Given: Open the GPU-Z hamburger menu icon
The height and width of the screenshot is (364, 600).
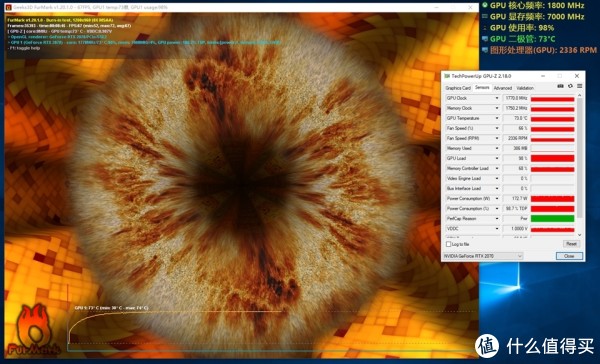Looking at the screenshot, I should point(579,87).
